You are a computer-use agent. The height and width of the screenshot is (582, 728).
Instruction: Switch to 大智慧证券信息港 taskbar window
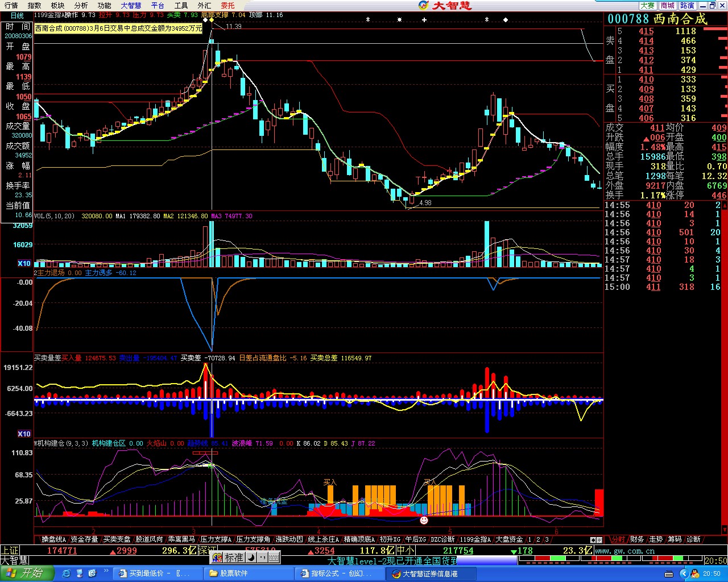click(431, 573)
